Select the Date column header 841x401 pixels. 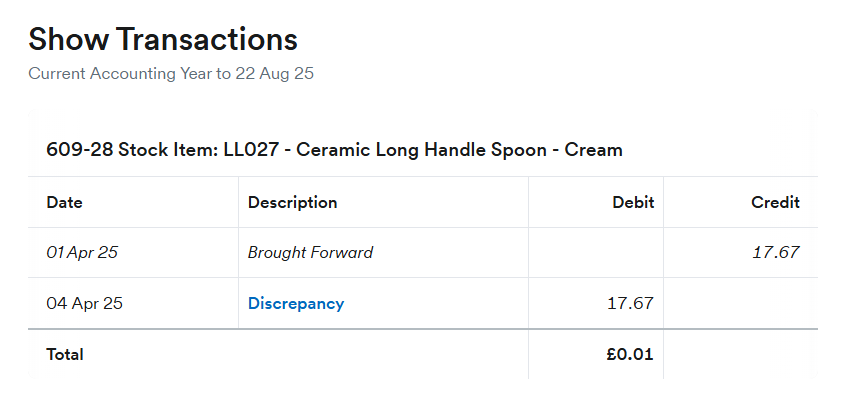pyautogui.click(x=64, y=202)
